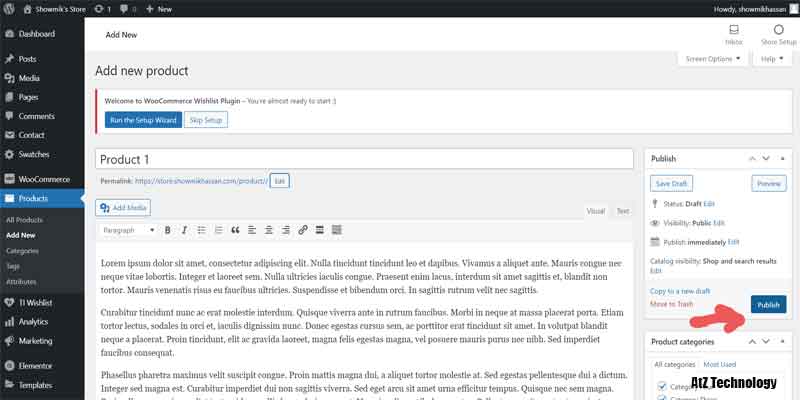Click the blue Publish button
The height and width of the screenshot is (400, 800).
[x=767, y=304]
